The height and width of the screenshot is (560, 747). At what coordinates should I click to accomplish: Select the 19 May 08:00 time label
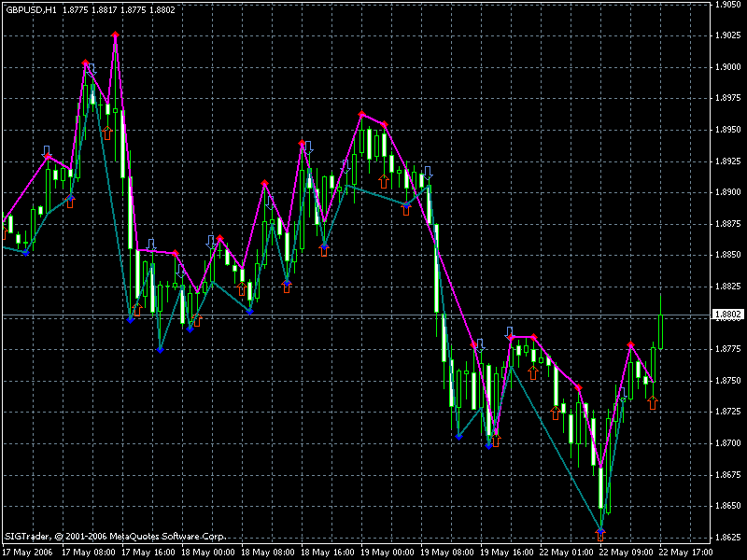pos(447,553)
